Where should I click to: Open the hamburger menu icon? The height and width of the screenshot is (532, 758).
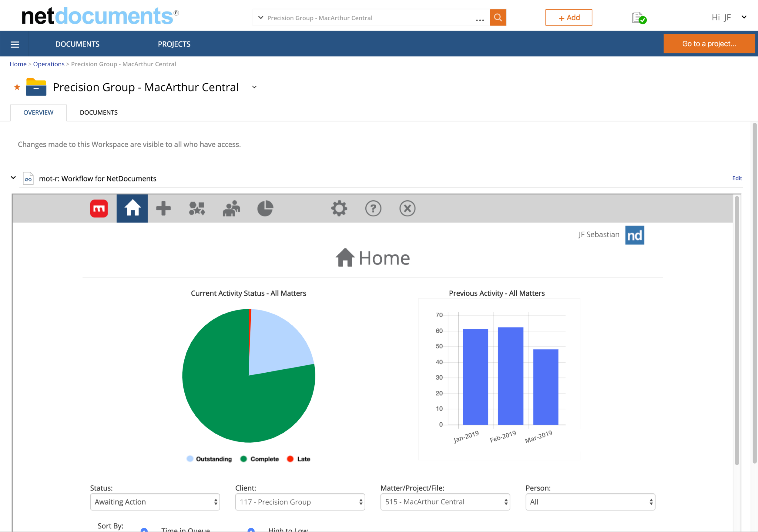15,44
